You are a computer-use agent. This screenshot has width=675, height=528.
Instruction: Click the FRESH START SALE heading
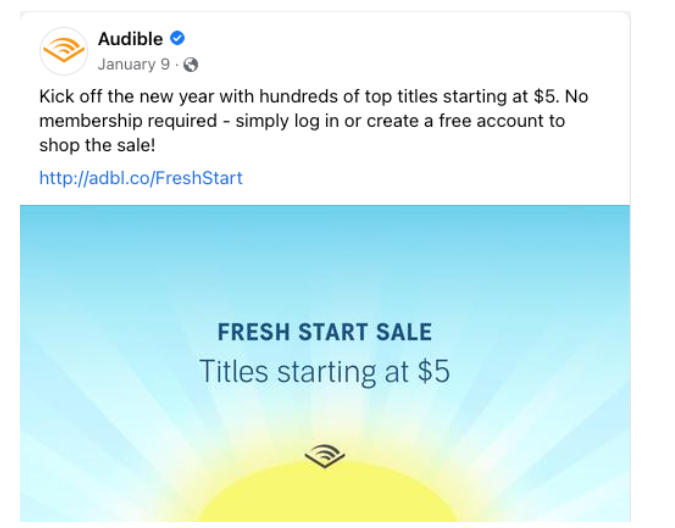pyautogui.click(x=325, y=332)
